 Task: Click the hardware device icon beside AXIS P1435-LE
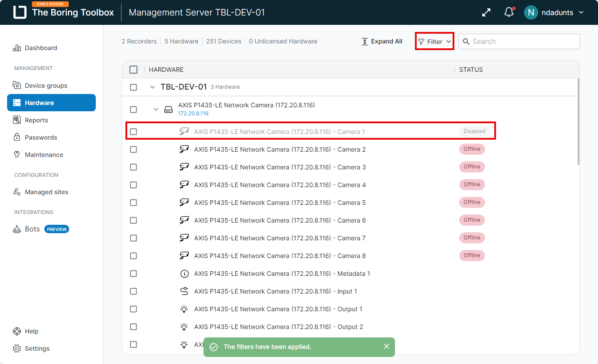tap(168, 110)
